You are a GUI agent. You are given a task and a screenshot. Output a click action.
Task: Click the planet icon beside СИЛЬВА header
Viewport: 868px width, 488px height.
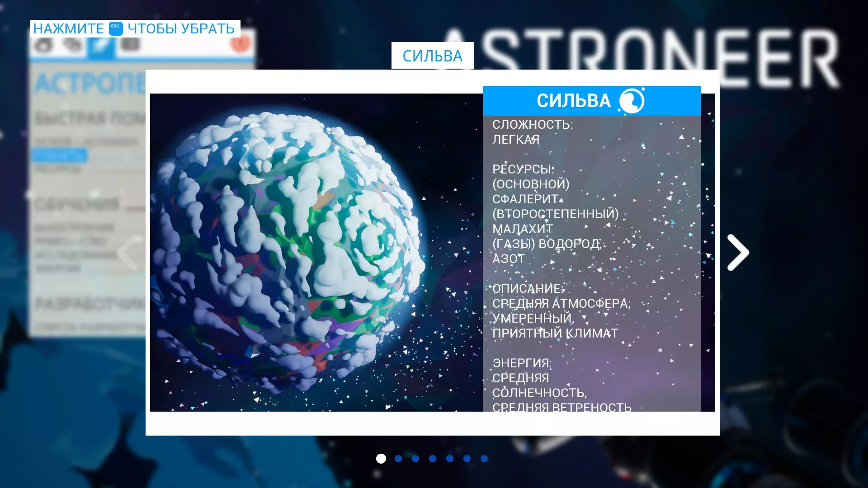pyautogui.click(x=631, y=101)
